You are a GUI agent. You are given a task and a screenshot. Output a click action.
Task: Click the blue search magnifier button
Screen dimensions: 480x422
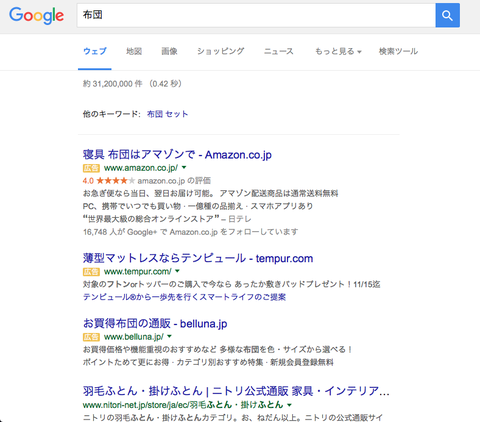coord(447,15)
